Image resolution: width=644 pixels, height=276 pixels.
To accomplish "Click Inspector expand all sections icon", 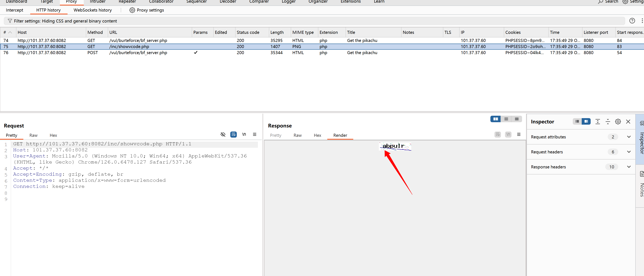I will [598, 122].
